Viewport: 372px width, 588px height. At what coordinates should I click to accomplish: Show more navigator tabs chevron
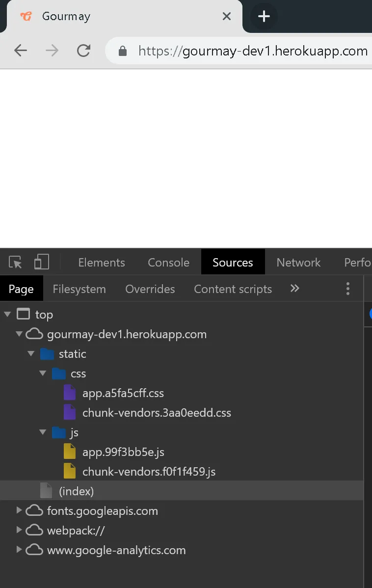(295, 288)
